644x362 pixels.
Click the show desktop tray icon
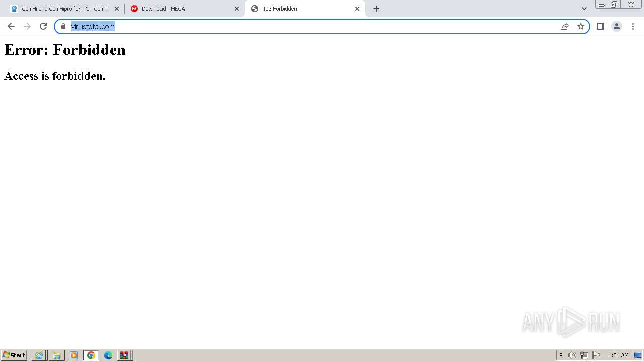638,355
